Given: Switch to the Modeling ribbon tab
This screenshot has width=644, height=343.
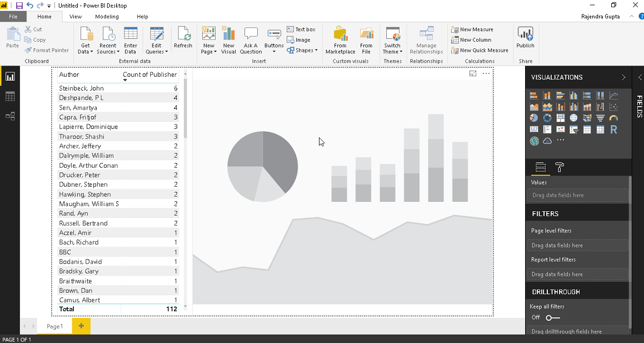Looking at the screenshot, I should click(x=107, y=17).
